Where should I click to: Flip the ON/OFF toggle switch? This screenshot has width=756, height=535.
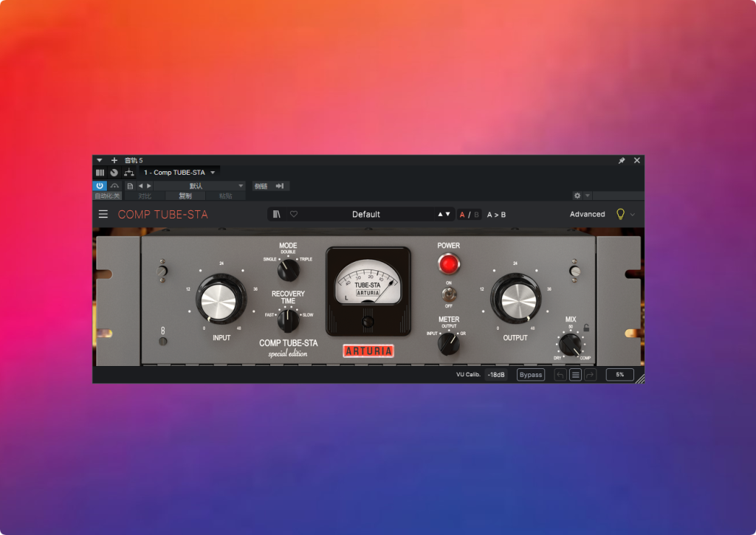(448, 294)
